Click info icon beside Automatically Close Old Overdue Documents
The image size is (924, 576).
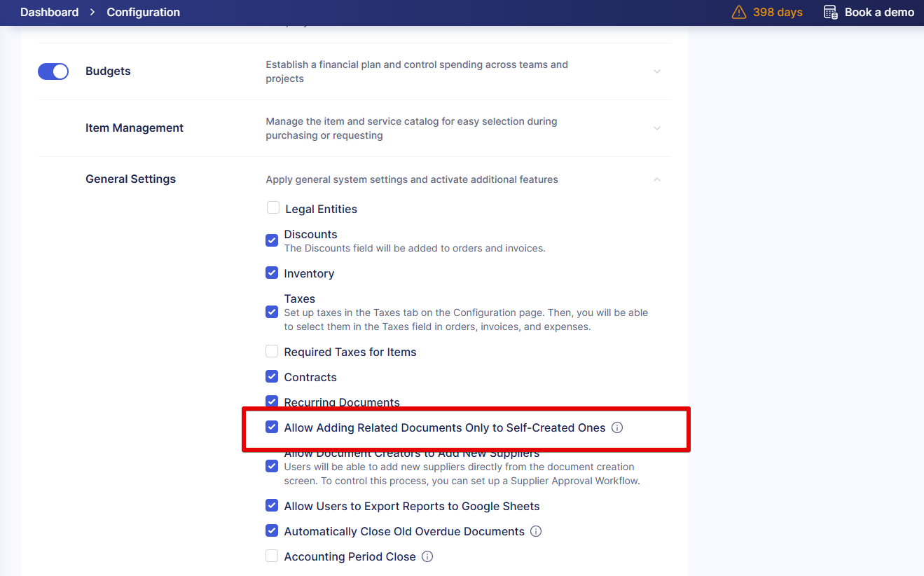click(536, 531)
